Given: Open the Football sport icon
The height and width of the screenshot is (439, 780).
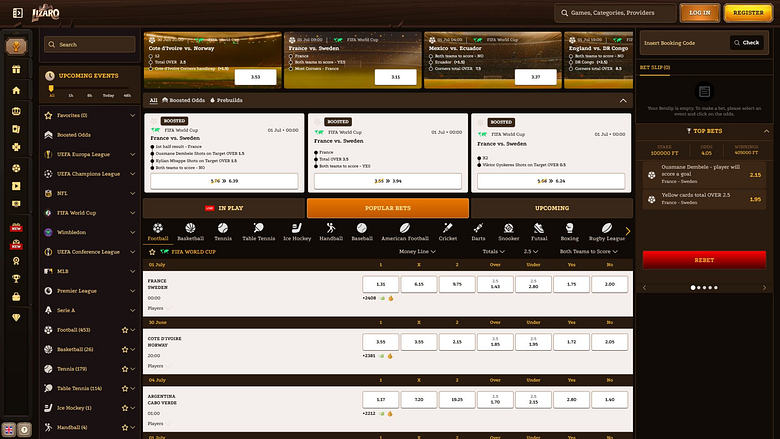Looking at the screenshot, I should tap(158, 232).
